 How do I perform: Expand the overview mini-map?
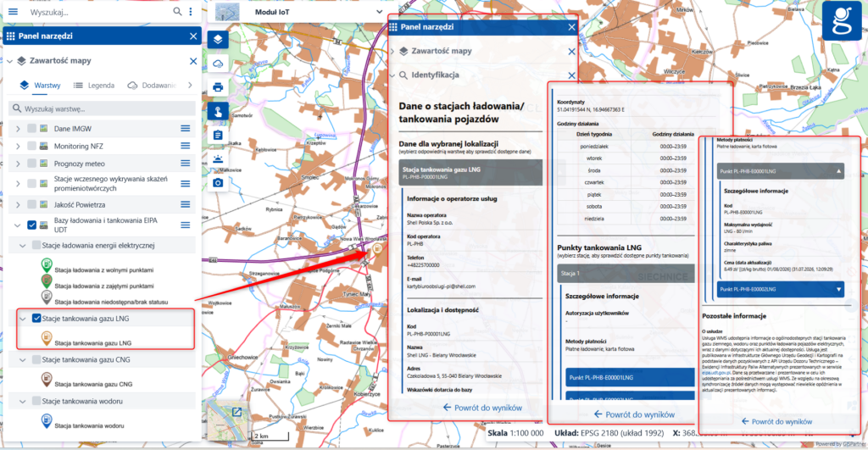point(237,412)
